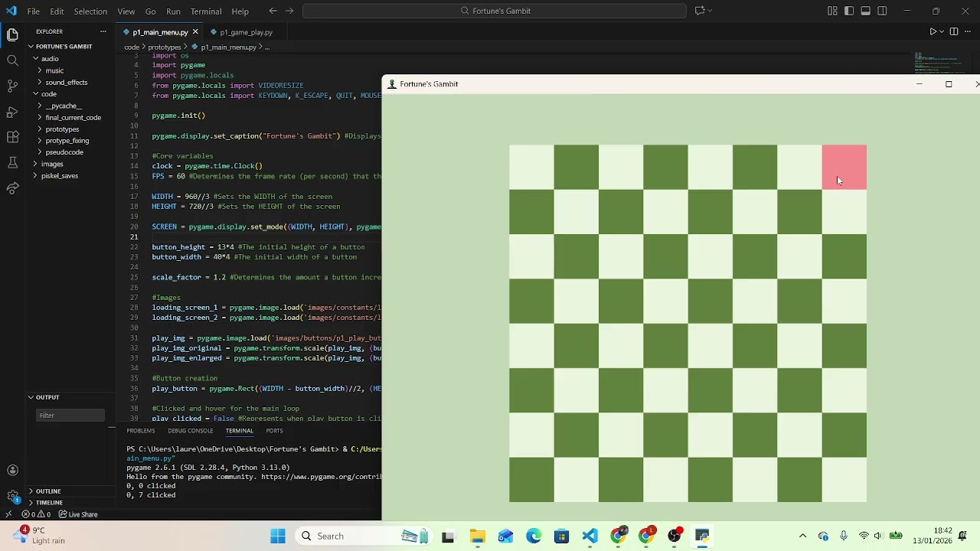The width and height of the screenshot is (980, 551).
Task: Open the Manage gear icon
Action: coord(12,496)
